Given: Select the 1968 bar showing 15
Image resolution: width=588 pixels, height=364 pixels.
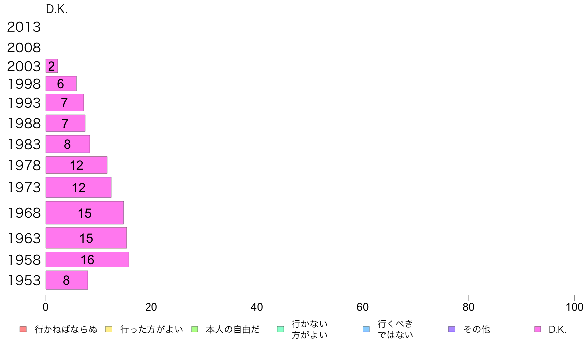Looking at the screenshot, I should (85, 213).
